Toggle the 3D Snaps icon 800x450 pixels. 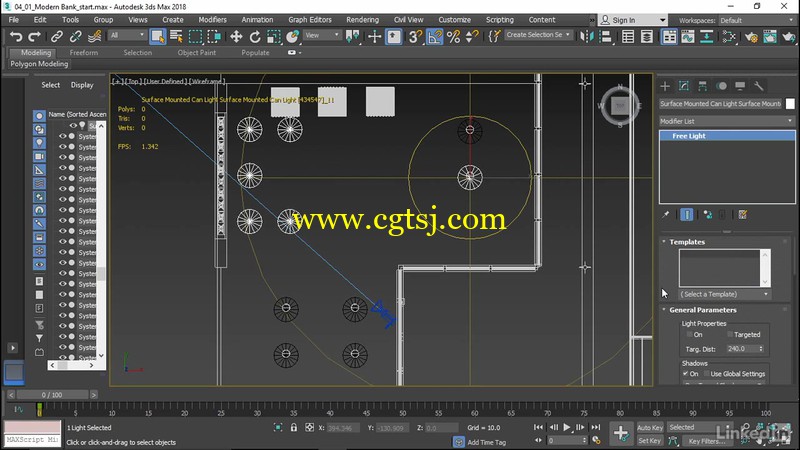(415, 37)
